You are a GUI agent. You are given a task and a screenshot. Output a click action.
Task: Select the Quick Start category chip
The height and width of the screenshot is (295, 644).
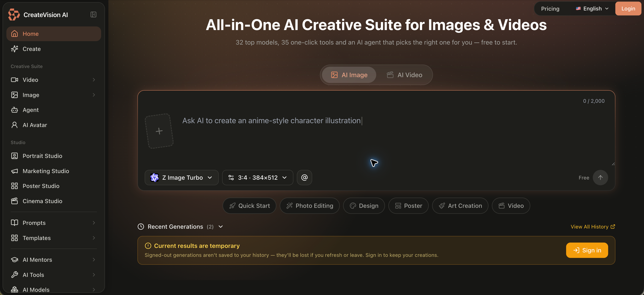tap(249, 205)
